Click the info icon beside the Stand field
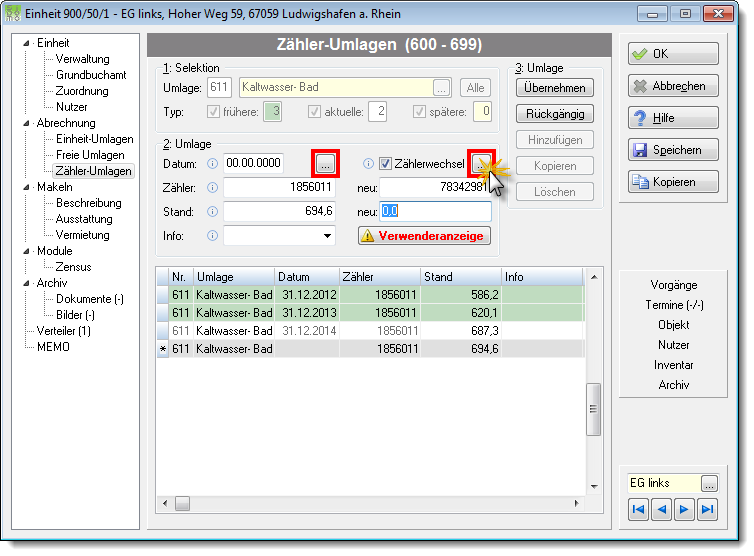754x556 pixels. click(212, 212)
